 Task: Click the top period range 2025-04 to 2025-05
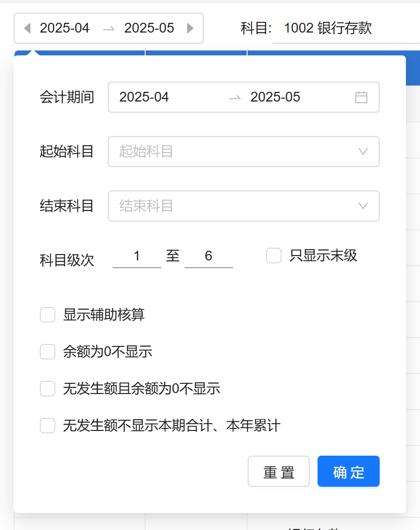point(108,28)
